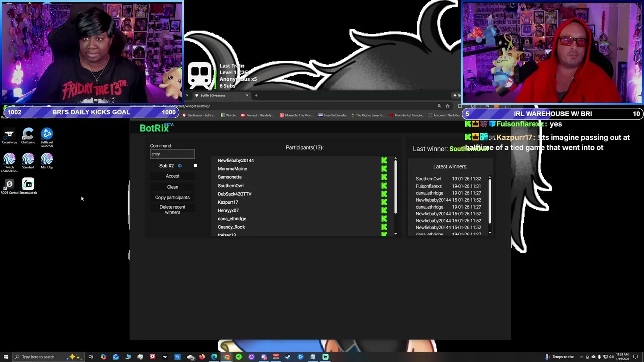Click the Clean button
The height and width of the screenshot is (362, 644).
tap(172, 187)
